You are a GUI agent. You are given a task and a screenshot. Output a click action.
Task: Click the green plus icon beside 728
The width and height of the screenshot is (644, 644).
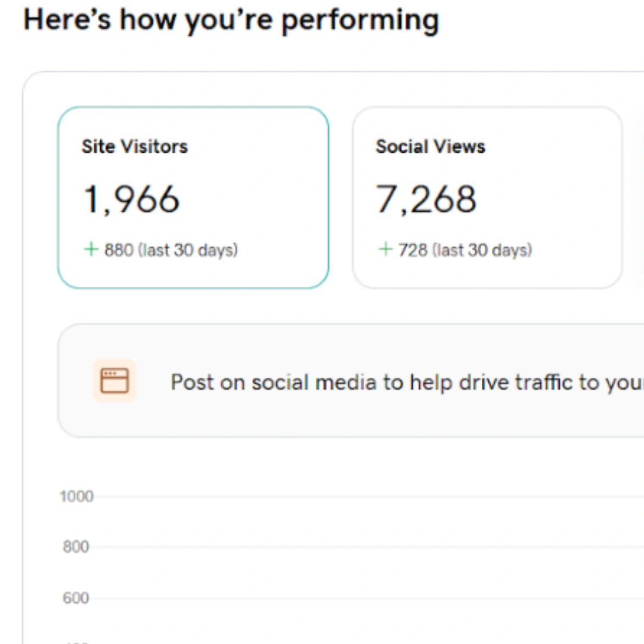(385, 250)
